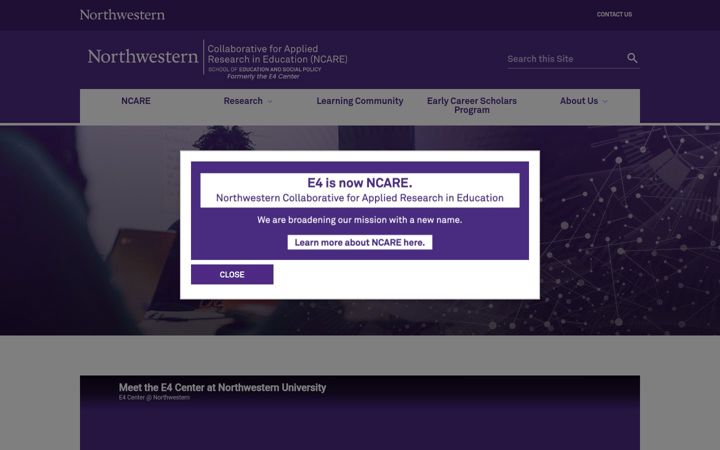The height and width of the screenshot is (450, 720).
Task: Click 'Collaborative for Applied Research in Education' title
Action: [277, 54]
